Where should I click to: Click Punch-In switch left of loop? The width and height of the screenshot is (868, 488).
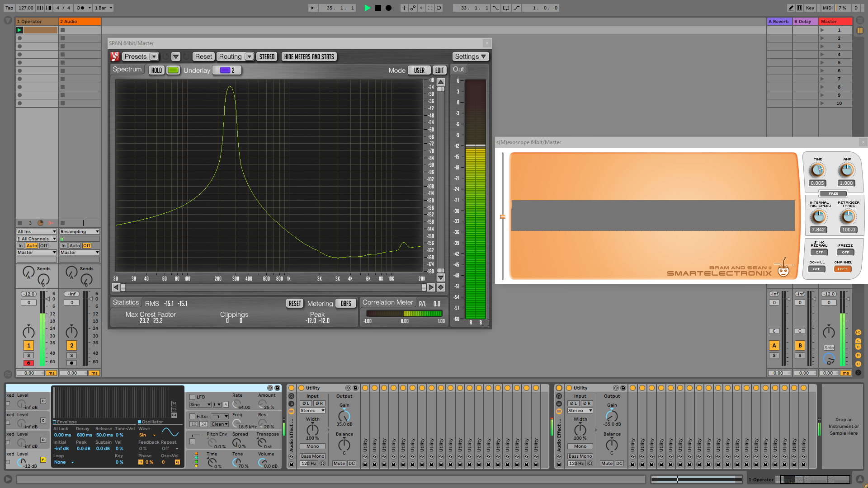coord(496,8)
